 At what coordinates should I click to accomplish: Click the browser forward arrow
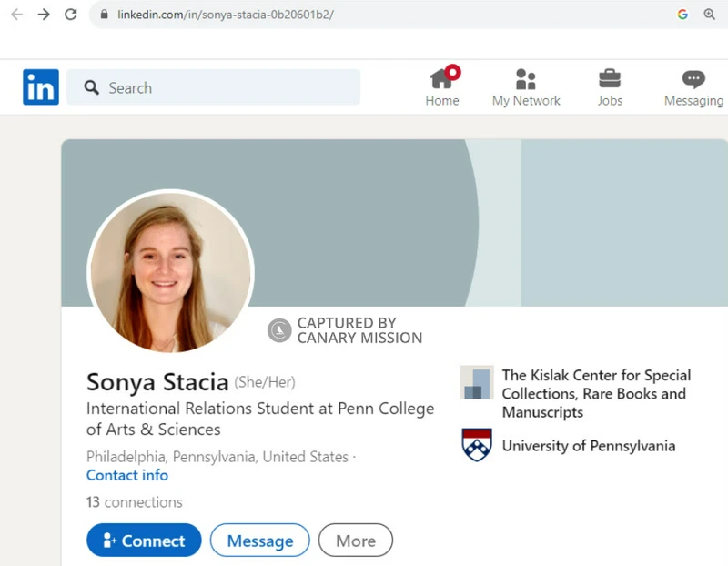pyautogui.click(x=44, y=15)
